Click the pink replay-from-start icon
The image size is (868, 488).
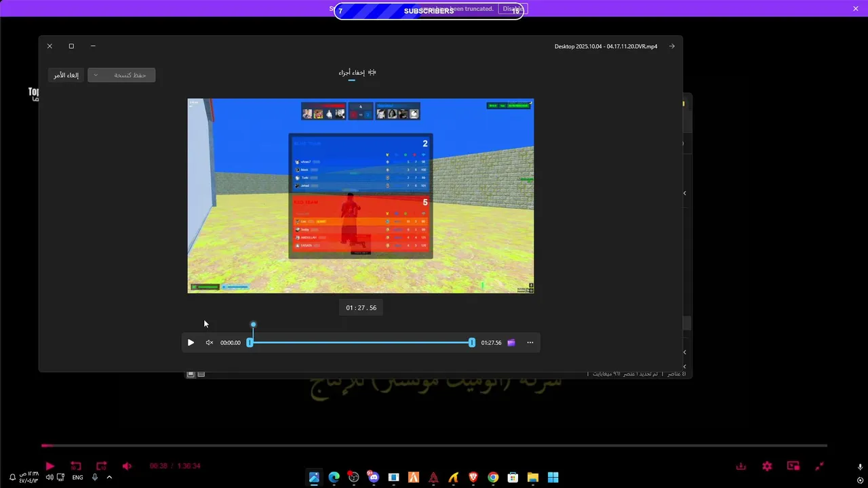[x=76, y=466]
